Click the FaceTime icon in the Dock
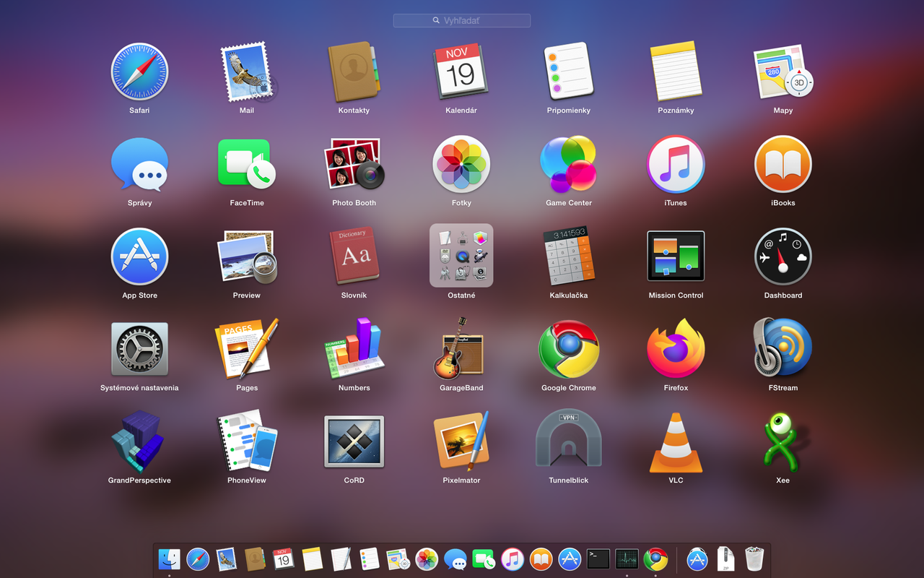The image size is (924, 578). (x=484, y=558)
